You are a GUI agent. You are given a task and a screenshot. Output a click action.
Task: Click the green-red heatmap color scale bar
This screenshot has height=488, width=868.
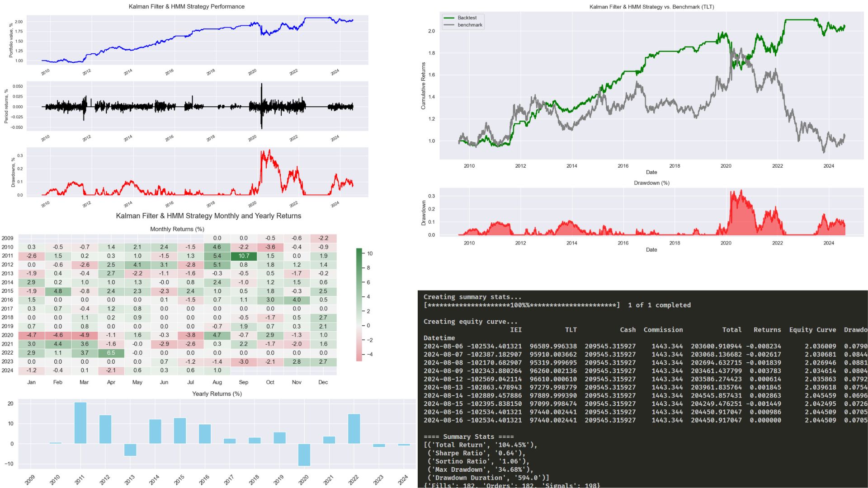pyautogui.click(x=359, y=305)
